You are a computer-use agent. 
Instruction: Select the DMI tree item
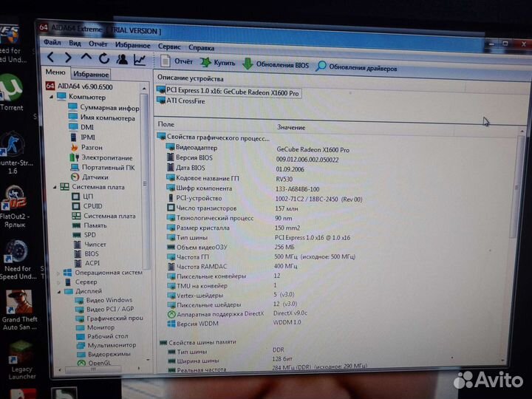click(x=81, y=127)
